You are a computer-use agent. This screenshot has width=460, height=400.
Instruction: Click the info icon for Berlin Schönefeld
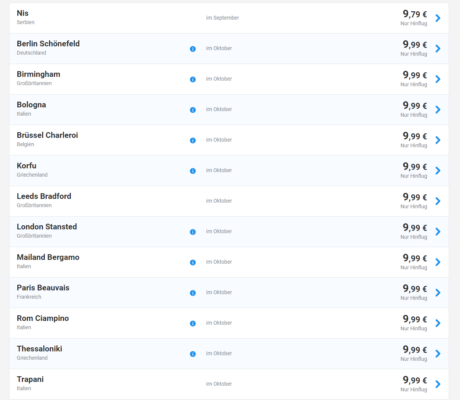pyautogui.click(x=193, y=49)
